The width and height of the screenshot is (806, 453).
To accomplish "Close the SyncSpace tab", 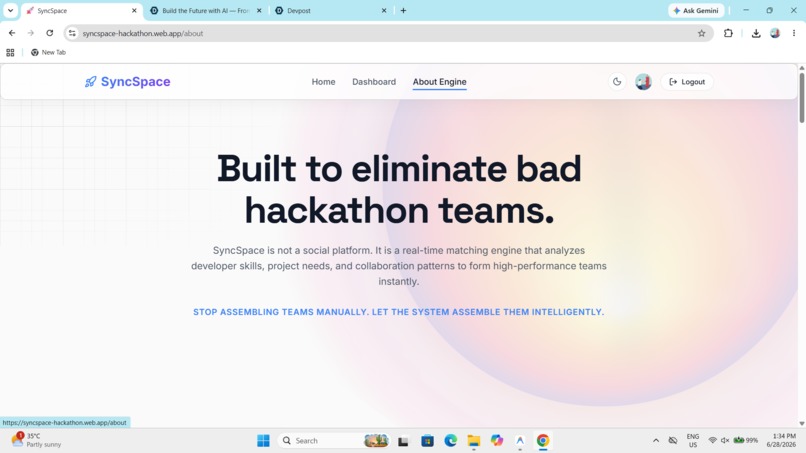I will click(x=134, y=10).
